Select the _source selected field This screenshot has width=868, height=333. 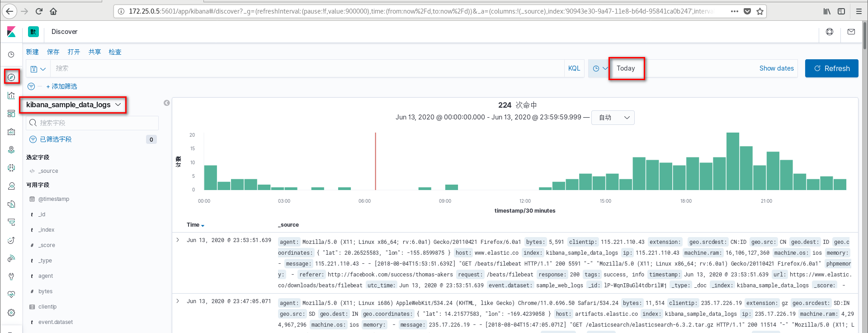48,171
